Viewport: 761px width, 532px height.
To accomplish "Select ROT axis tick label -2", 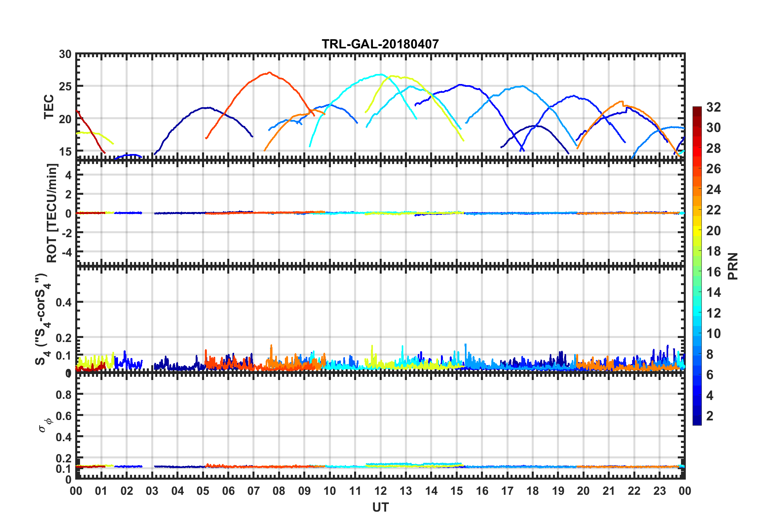I will point(67,233).
